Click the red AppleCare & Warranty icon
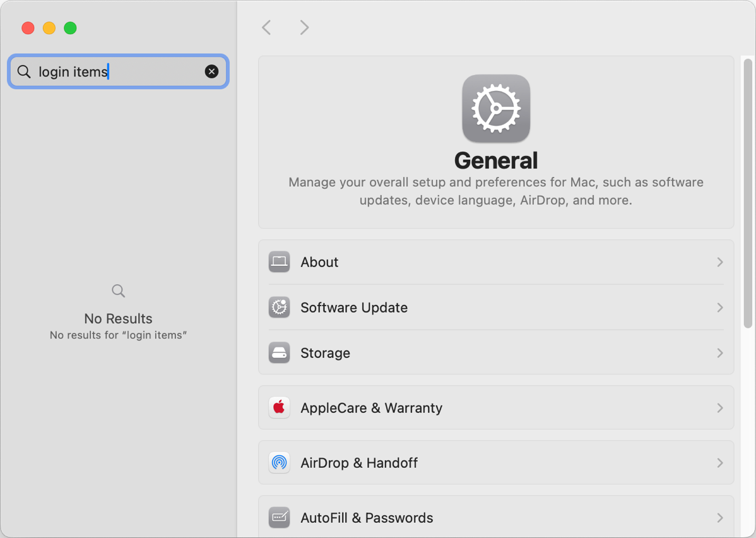 (279, 408)
